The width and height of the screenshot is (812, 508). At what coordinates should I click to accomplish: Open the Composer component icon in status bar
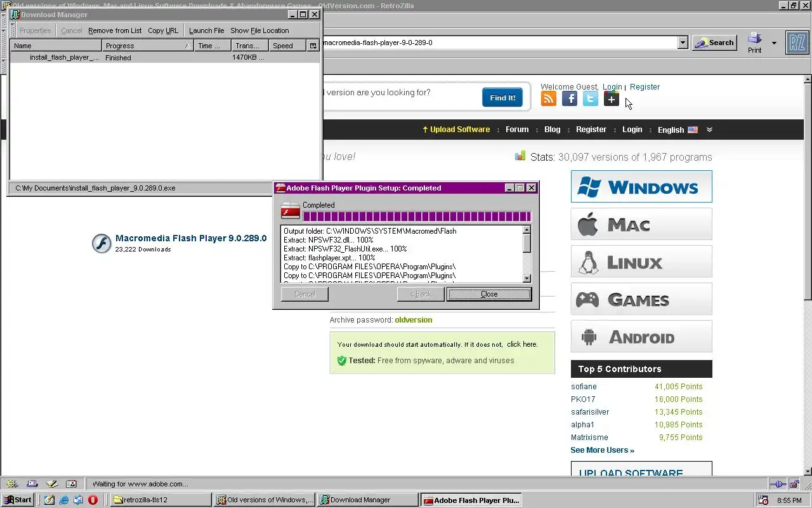[51, 484]
